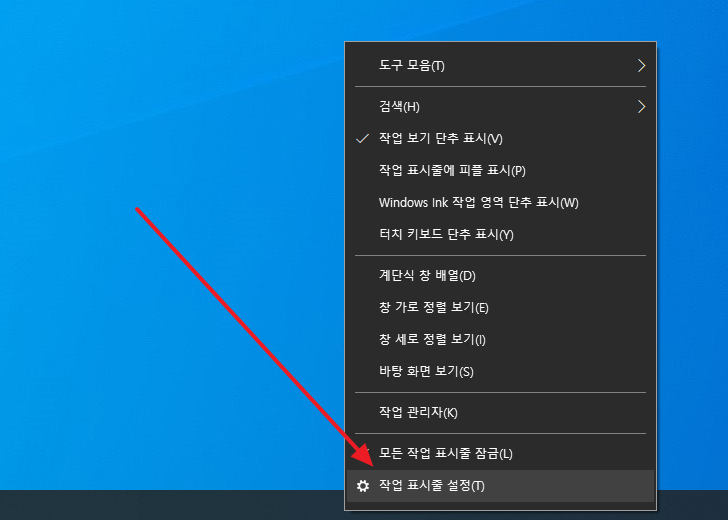
Task: Open the 도구 모음(T) submenu
Action: [x=500, y=65]
